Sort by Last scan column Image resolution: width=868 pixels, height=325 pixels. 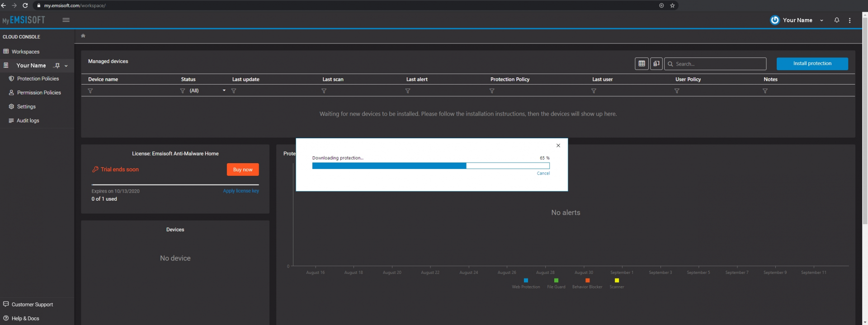tap(333, 79)
